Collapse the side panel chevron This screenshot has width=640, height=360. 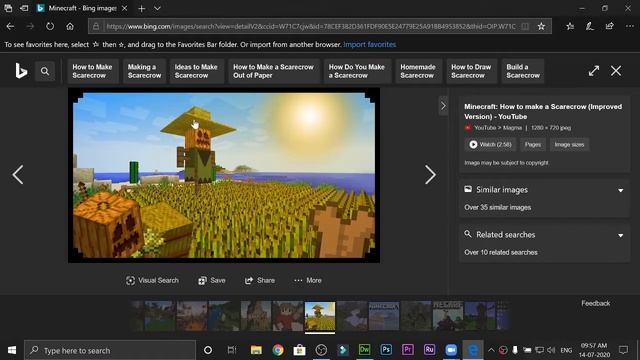pos(443,106)
